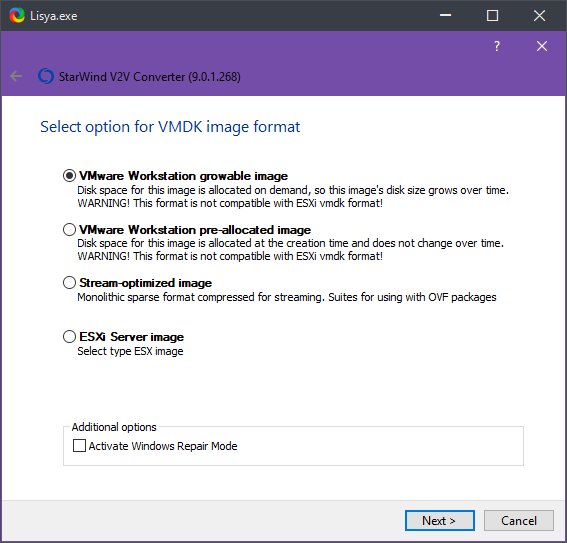Choose VMware Workstation pre-allocated image option

point(69,230)
